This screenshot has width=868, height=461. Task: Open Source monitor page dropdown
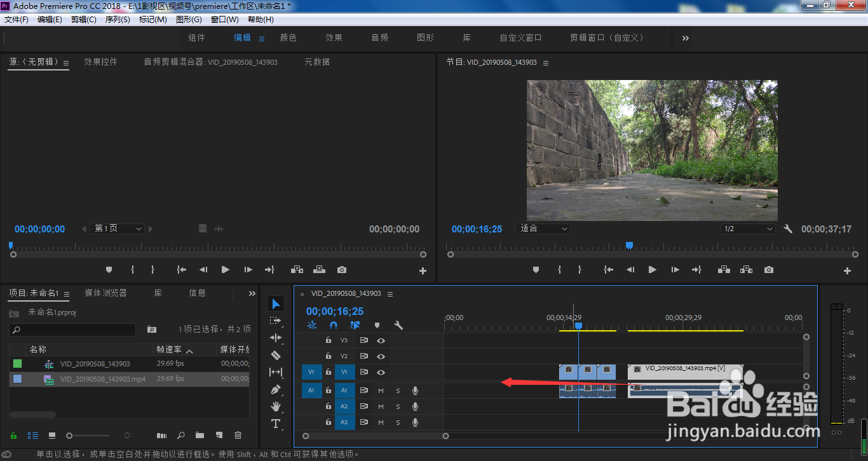(118, 229)
